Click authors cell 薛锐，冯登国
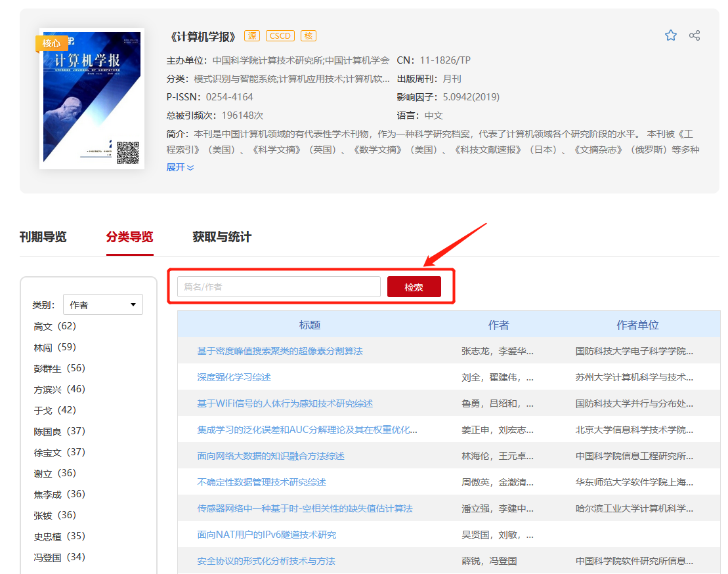 click(489, 561)
